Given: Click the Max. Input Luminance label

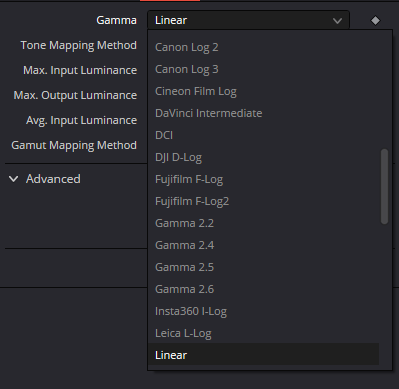Looking at the screenshot, I should 80,71.
